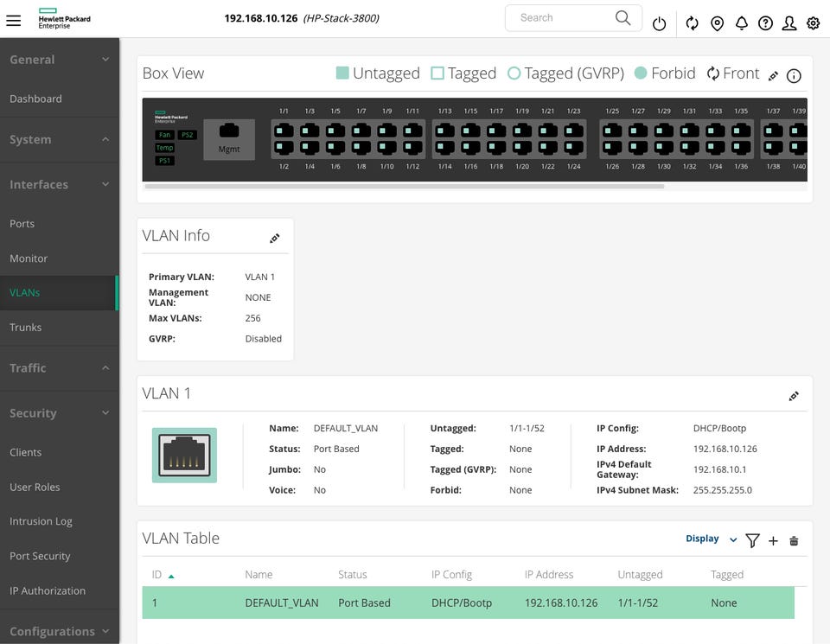Screen dimensions: 830x644
Task: Click the power icon in header
Action: click(659, 24)
